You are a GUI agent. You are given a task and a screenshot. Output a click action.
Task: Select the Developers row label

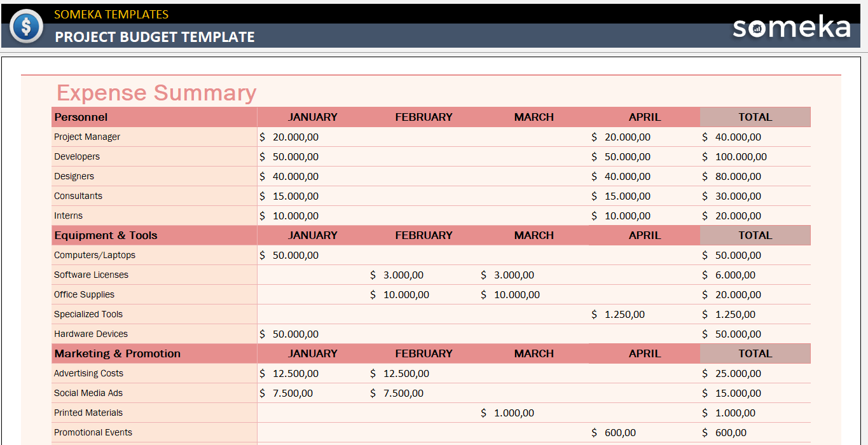(x=77, y=156)
